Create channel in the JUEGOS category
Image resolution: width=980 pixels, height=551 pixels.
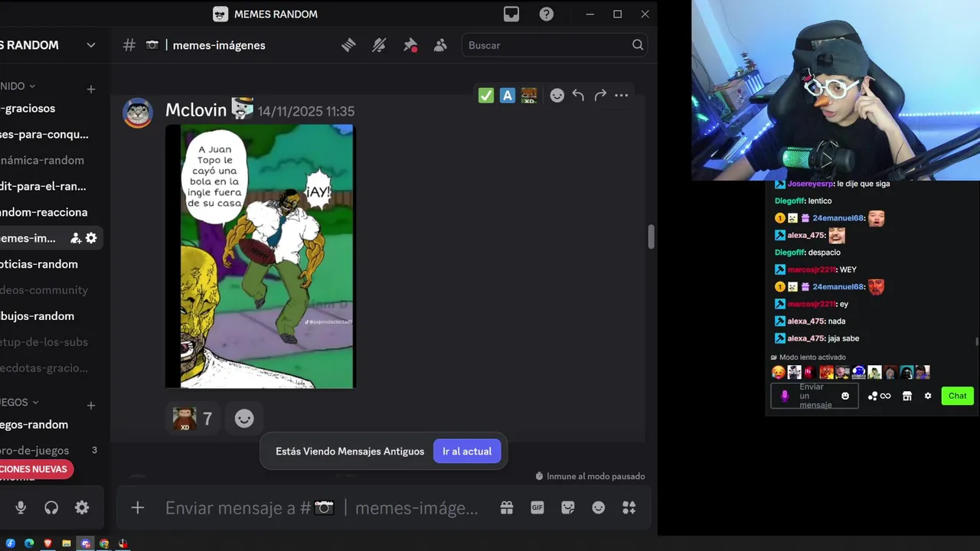(90, 406)
